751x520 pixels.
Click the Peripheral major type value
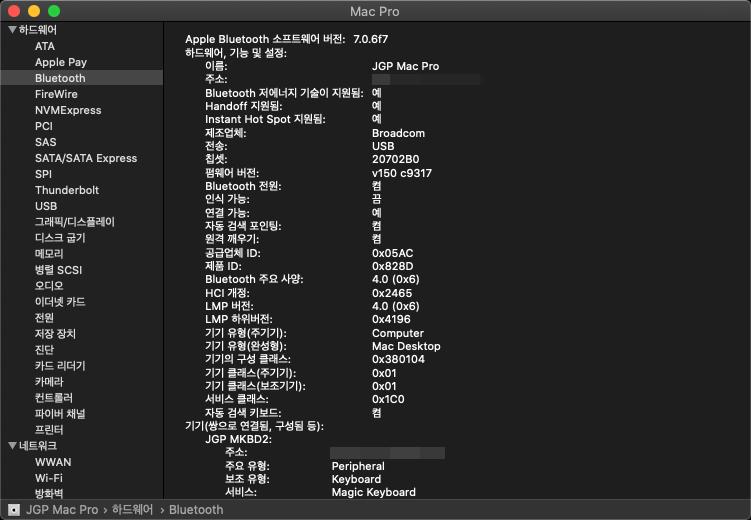(358, 466)
